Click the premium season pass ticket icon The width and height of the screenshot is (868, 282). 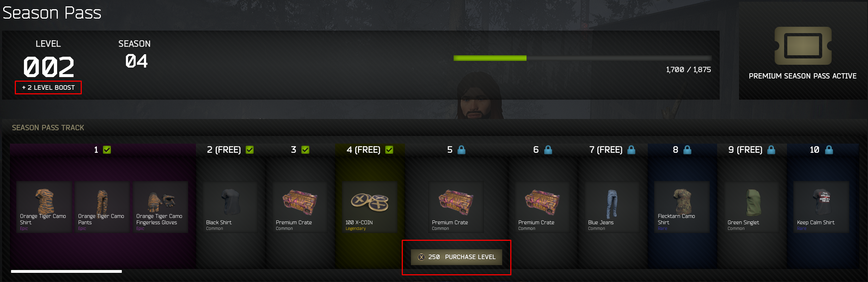[x=803, y=46]
